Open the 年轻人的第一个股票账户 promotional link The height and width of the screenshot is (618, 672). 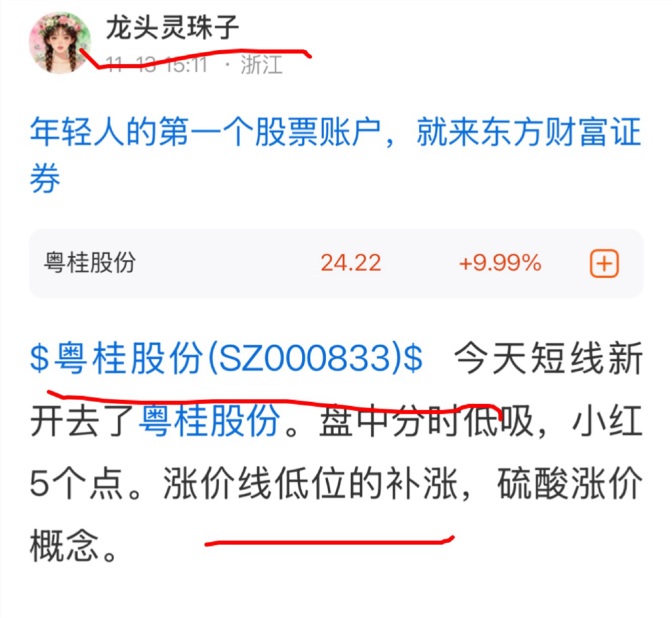pyautogui.click(x=335, y=155)
